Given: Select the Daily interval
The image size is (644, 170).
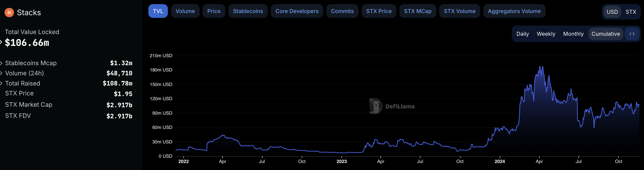Looking at the screenshot, I should (x=522, y=34).
